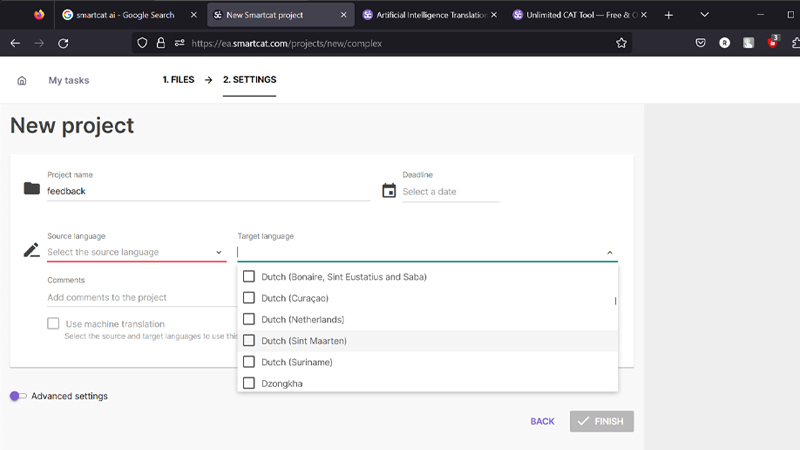Open the red extension with badge
The image size is (800, 450).
(773, 42)
